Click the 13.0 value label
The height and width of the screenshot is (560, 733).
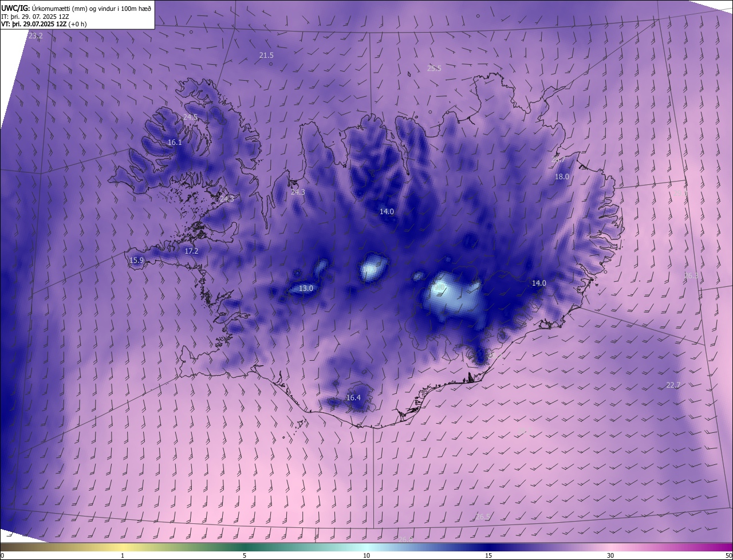(x=306, y=289)
